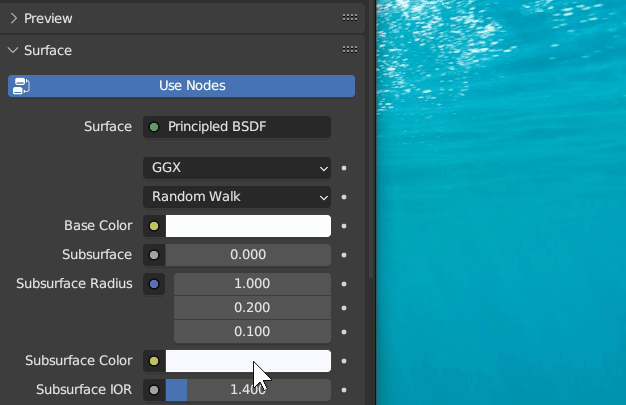Viewport: 626px width, 405px height.
Task: Open the Principled BSDF surface shader selector
Action: [x=237, y=127]
